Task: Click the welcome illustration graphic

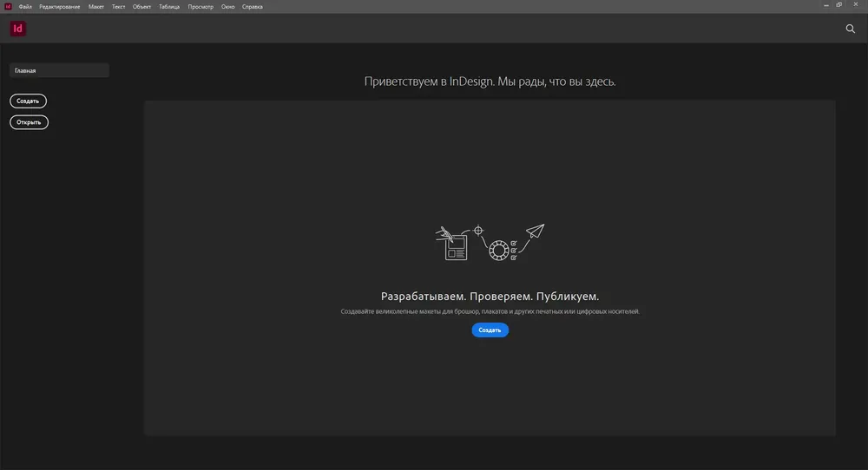Action: [x=490, y=242]
